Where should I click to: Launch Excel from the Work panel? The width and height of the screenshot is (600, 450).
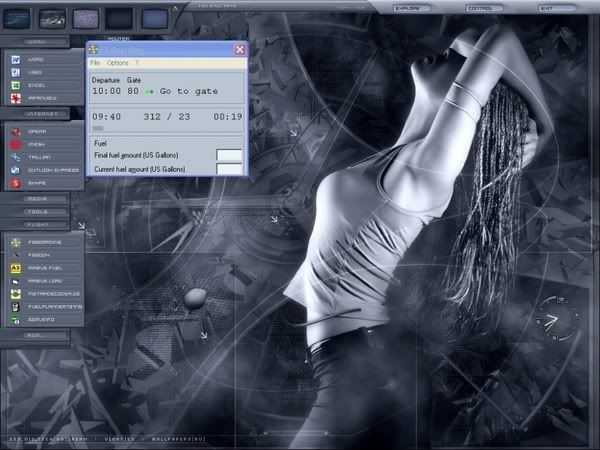pyautogui.click(x=16, y=85)
